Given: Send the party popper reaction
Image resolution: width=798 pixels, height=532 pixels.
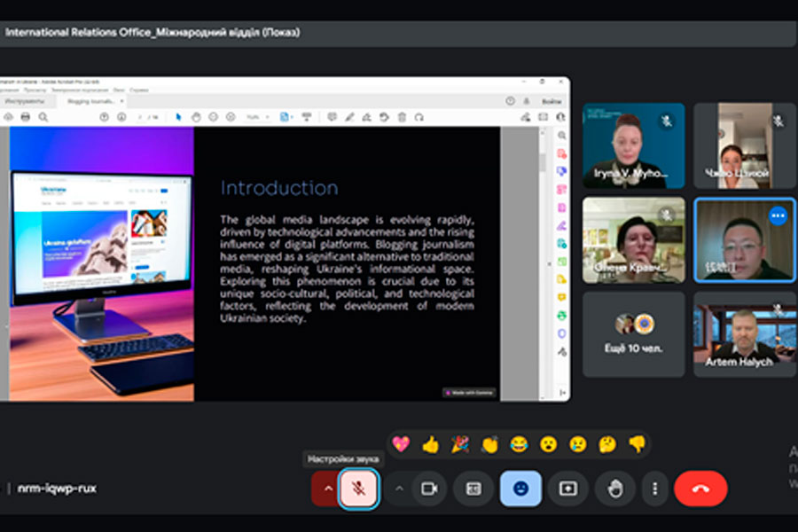Looking at the screenshot, I should coord(460,444).
